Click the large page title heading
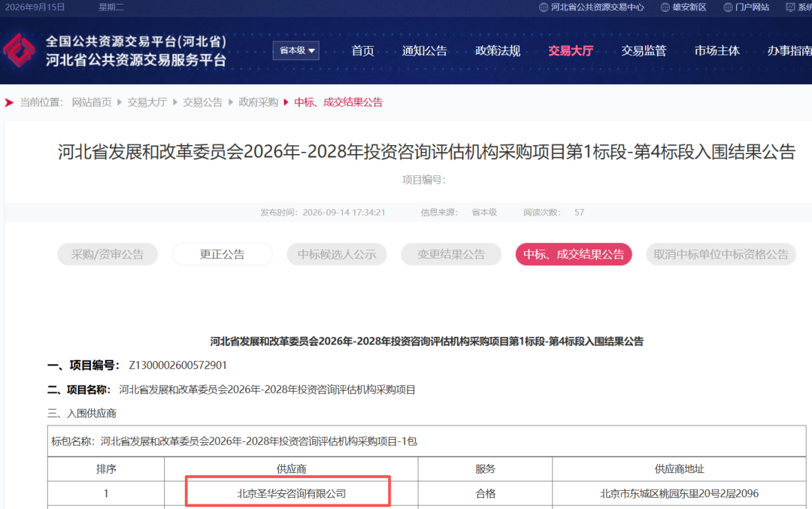The height and width of the screenshot is (509, 812). tap(426, 152)
